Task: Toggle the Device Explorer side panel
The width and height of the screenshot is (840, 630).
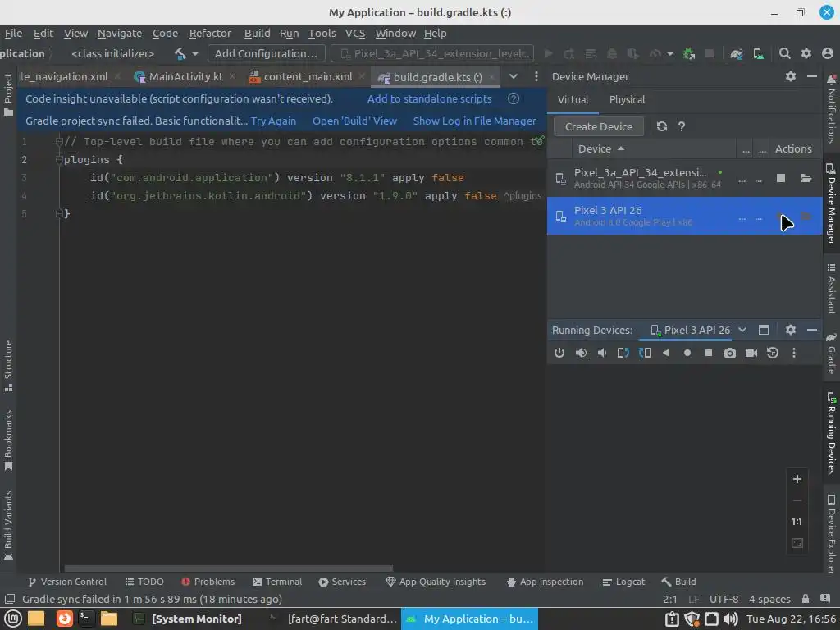Action: [832, 532]
